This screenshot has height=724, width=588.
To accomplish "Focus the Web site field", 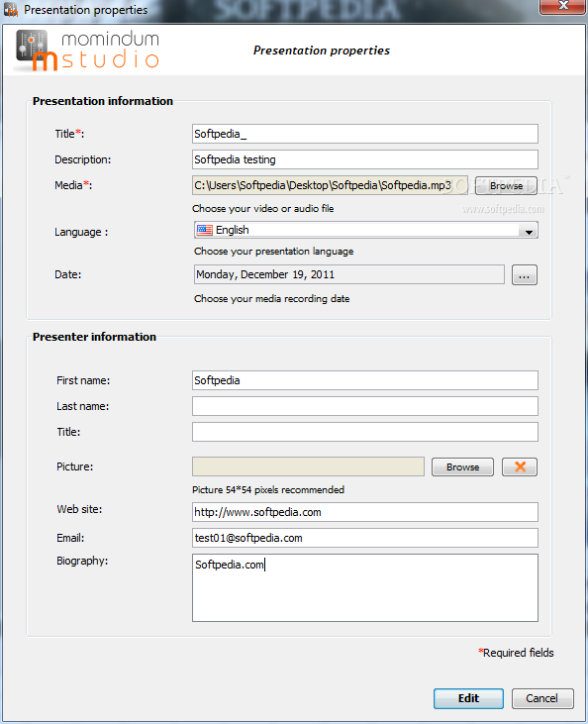I will click(365, 512).
